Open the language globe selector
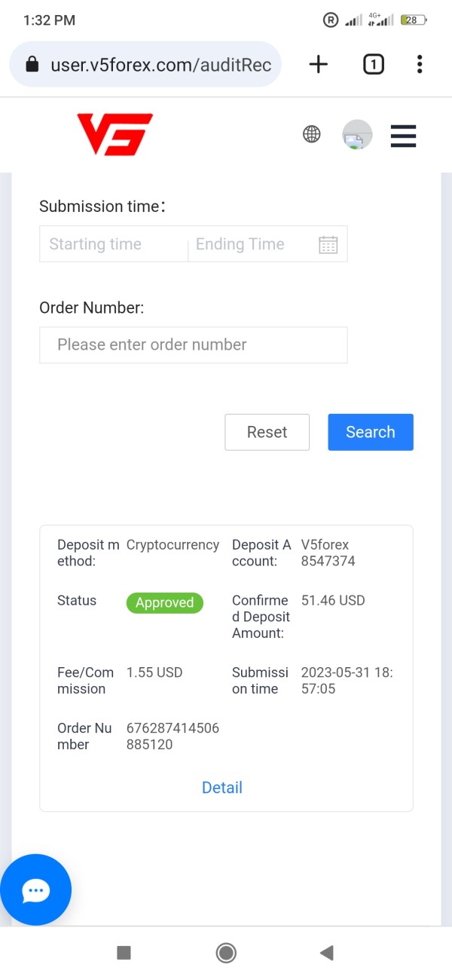The width and height of the screenshot is (452, 980). 311,135
